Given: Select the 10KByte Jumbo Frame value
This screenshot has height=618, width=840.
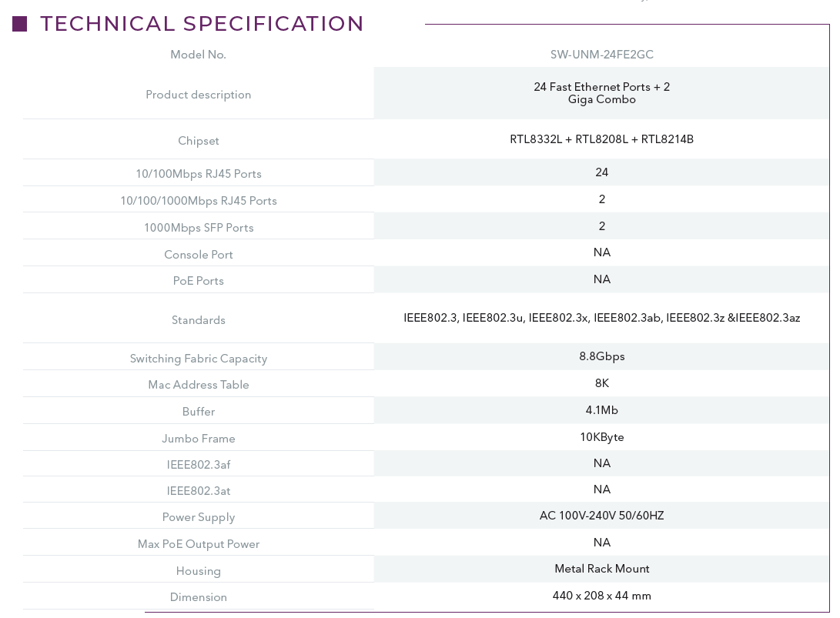Looking at the screenshot, I should click(x=601, y=437).
